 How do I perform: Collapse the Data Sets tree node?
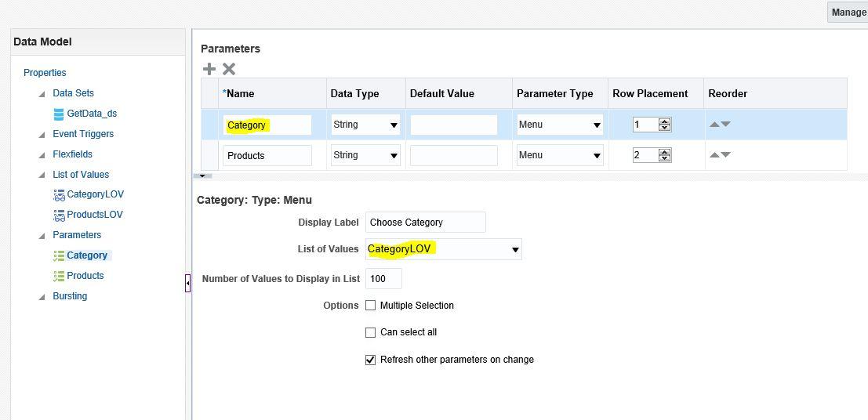(42, 94)
